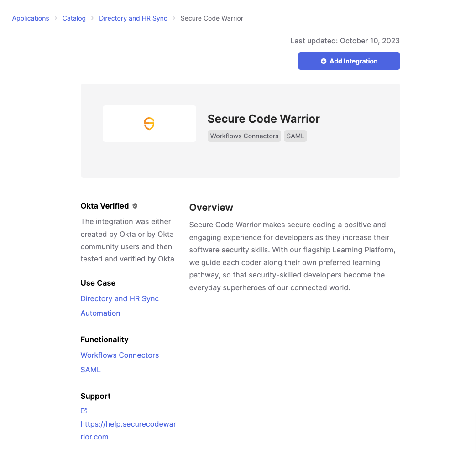The width and height of the screenshot is (476, 465).
Task: Go to Applications in the breadcrumb
Action: 31,18
